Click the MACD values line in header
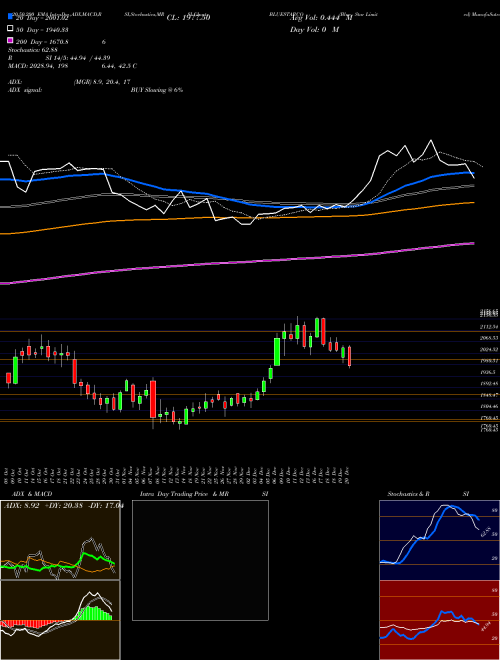This screenshot has width=500, height=660. click(x=72, y=66)
